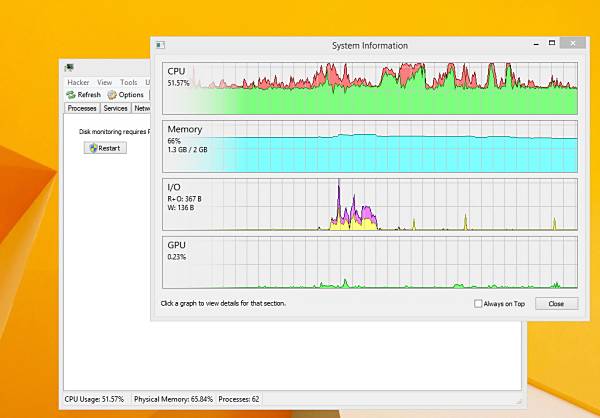Click the System Information title bar icon
Viewport: 600px width, 418px height.
coord(160,45)
